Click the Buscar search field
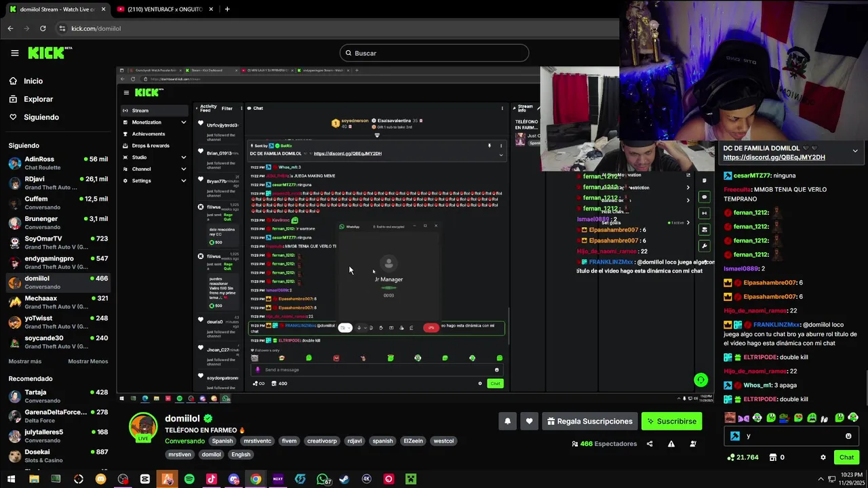The width and height of the screenshot is (868, 488). [x=434, y=53]
